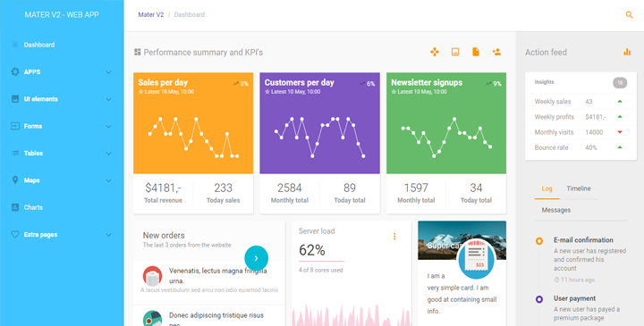Click the $4181,- Total revenue value

163,188
